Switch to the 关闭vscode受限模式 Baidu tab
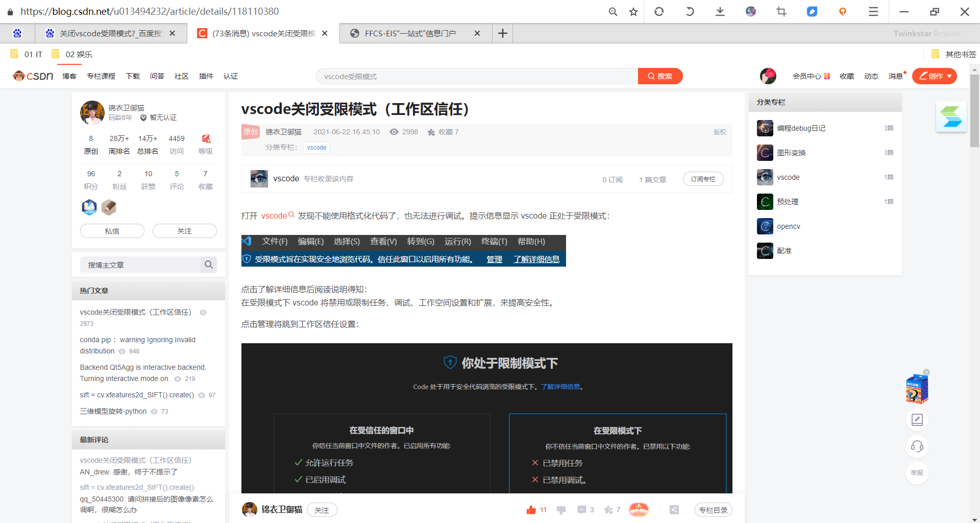The width and height of the screenshot is (980, 523). click(x=110, y=33)
